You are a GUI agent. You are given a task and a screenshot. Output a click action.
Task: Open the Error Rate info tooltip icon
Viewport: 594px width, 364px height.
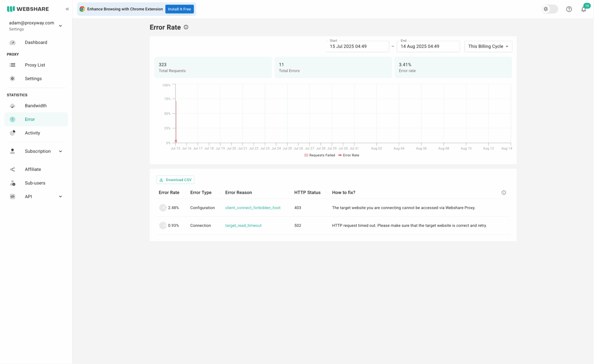[x=186, y=27]
